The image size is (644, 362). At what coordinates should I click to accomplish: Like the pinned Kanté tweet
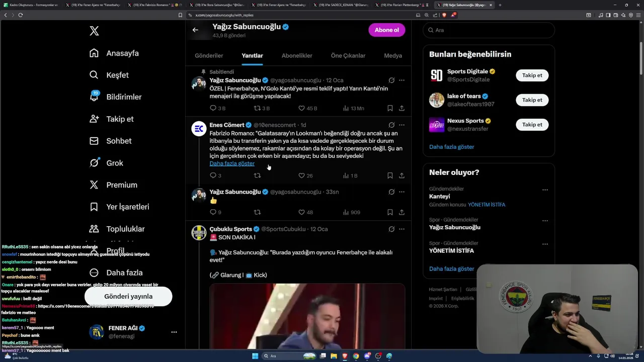[301, 108]
